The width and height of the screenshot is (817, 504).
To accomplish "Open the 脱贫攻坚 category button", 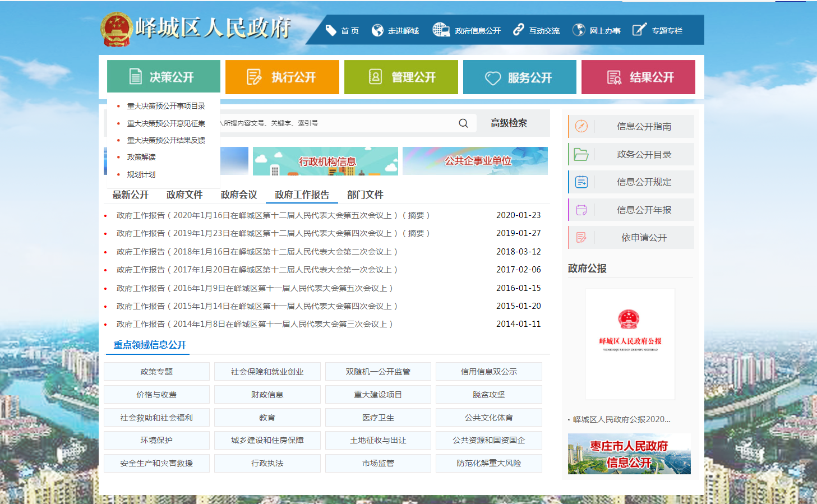I will [488, 395].
